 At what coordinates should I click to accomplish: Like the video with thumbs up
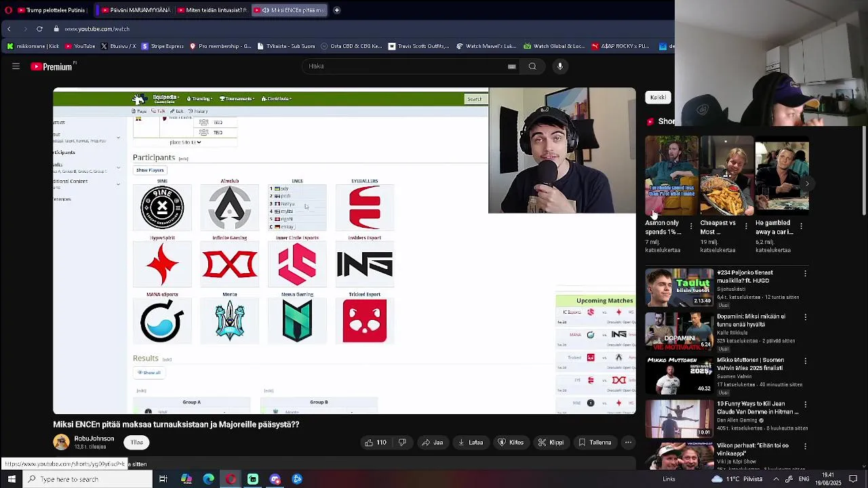(375, 443)
